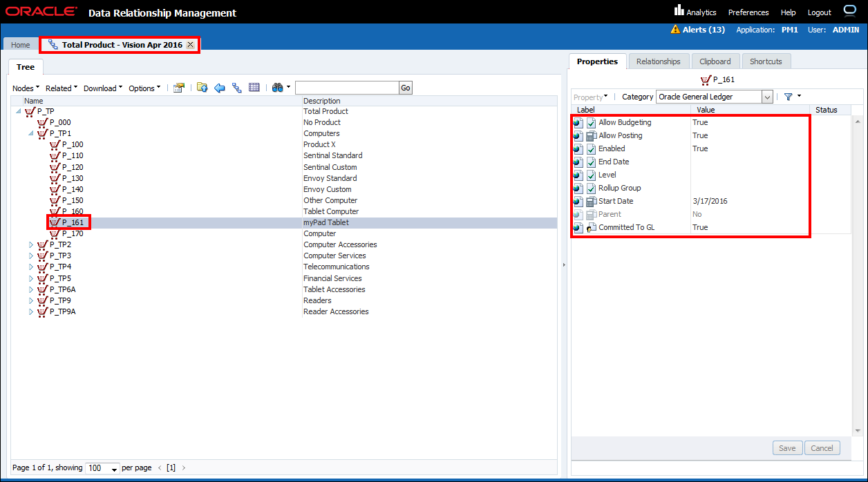
Task: Click the Start Date value 3/17/2016
Action: click(x=710, y=202)
